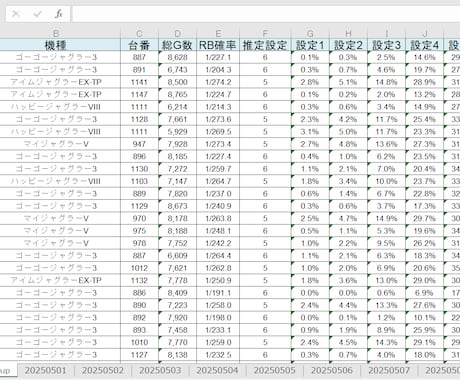Click the Enter checkmark icon in formula bar
The image size is (460, 380).
pyautogui.click(x=37, y=14)
